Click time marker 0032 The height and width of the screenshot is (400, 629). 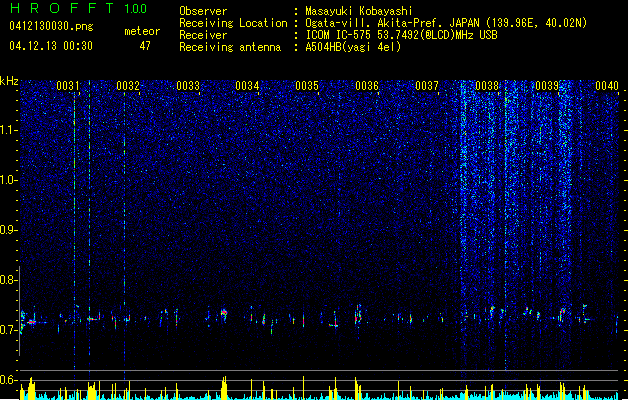(128, 86)
